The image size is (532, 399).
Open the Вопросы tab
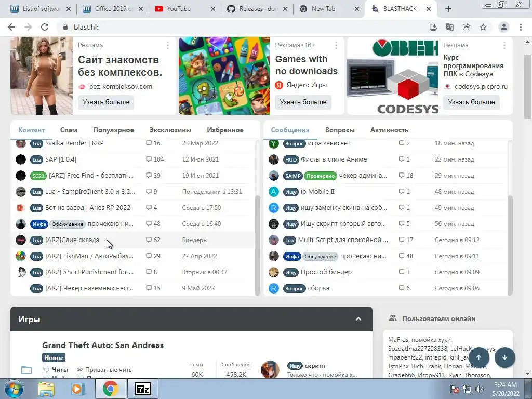click(x=340, y=130)
